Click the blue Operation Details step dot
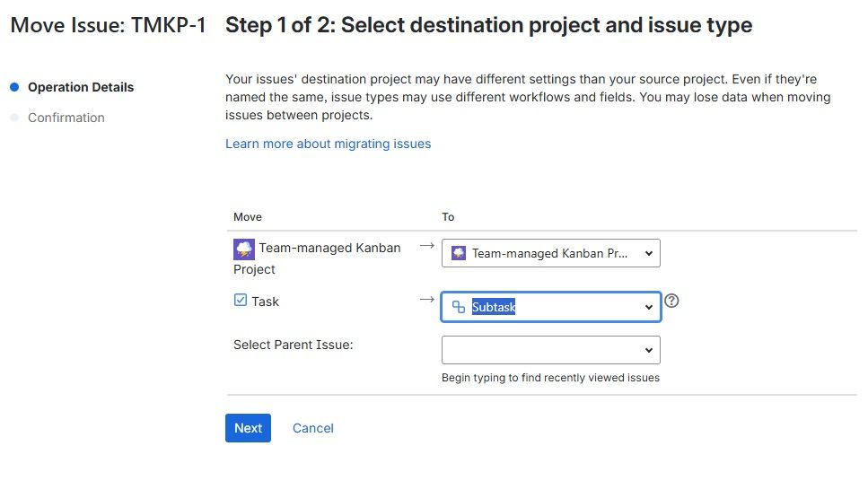 [14, 87]
